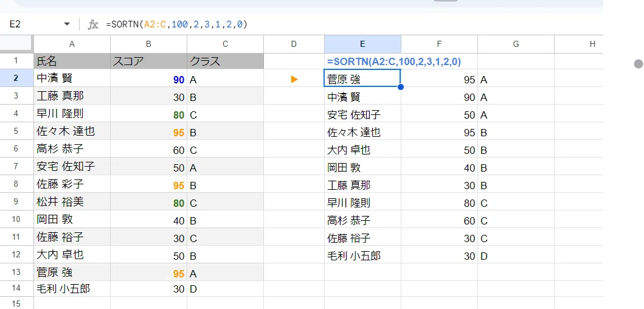Click cell 安宅 佐知子 in column A
Image resolution: width=644 pixels, height=309 pixels.
click(x=72, y=167)
